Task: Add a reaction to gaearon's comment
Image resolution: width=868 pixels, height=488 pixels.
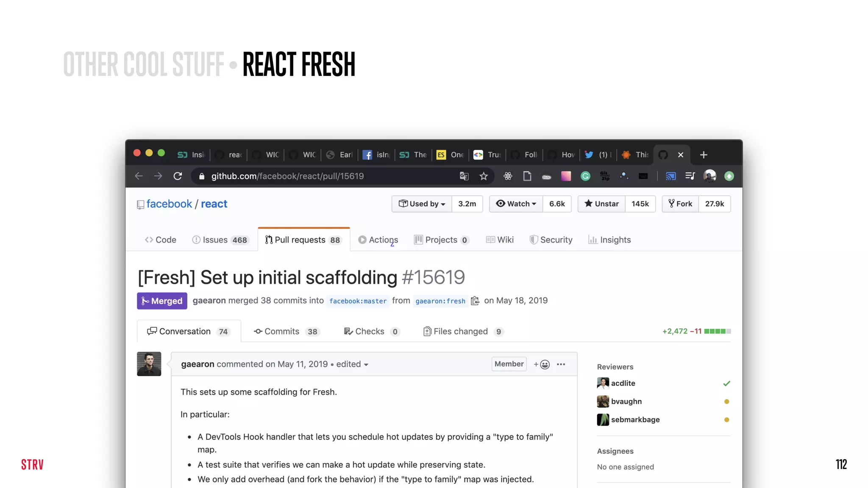Action: coord(542,364)
